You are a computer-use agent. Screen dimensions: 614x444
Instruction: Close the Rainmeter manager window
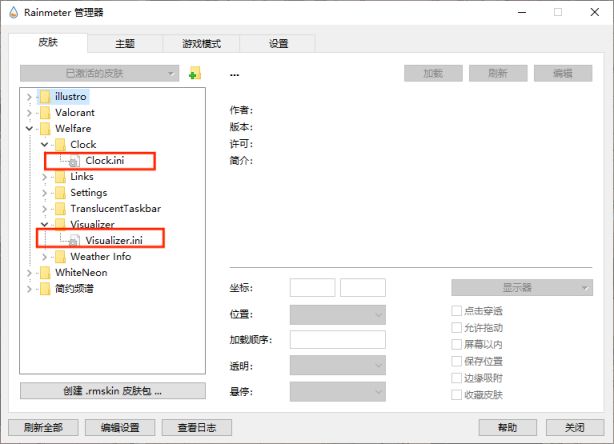point(595,12)
